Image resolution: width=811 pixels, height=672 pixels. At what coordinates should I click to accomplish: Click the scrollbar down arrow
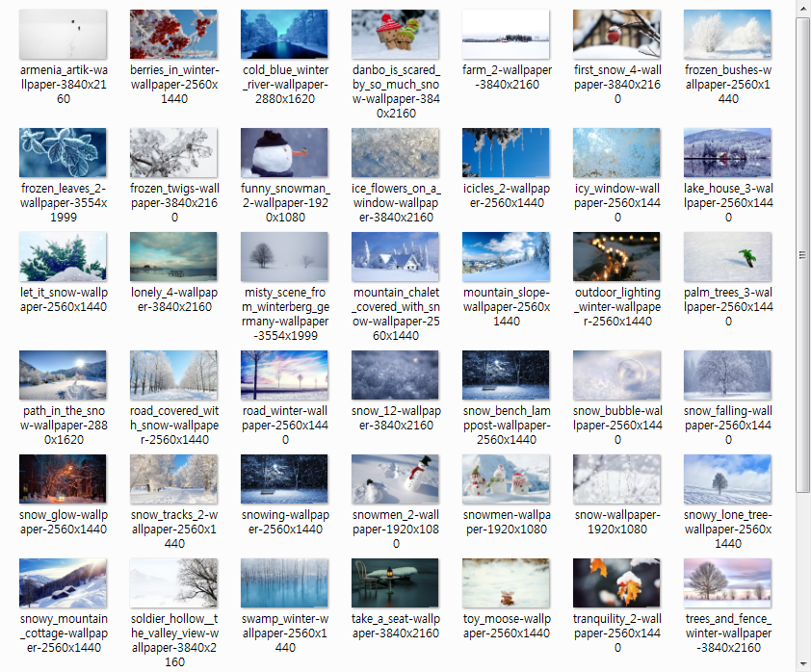[803, 663]
